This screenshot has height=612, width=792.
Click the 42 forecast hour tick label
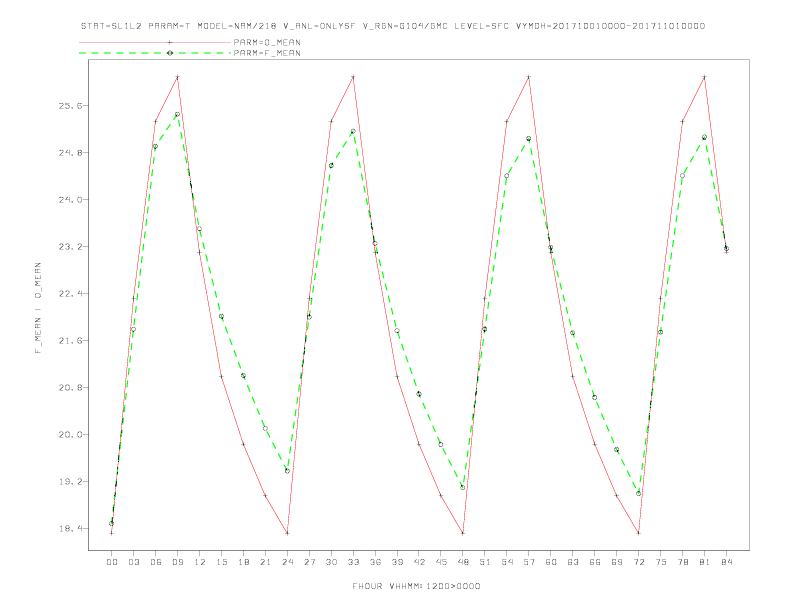coord(419,562)
